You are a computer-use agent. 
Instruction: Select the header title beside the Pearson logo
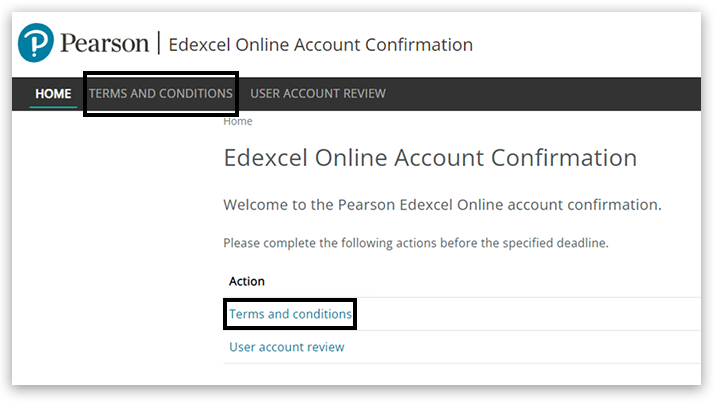click(x=320, y=45)
